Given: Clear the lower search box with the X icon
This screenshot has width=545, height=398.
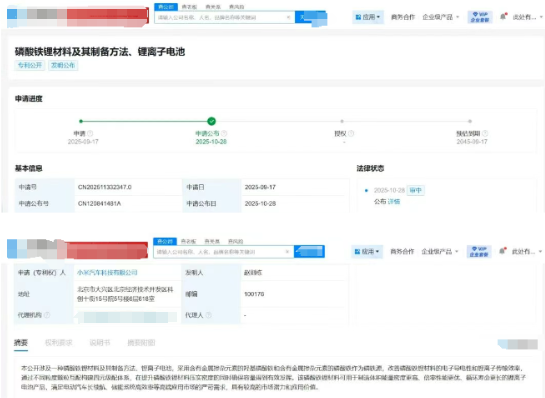Looking at the screenshot, I should (x=287, y=252).
